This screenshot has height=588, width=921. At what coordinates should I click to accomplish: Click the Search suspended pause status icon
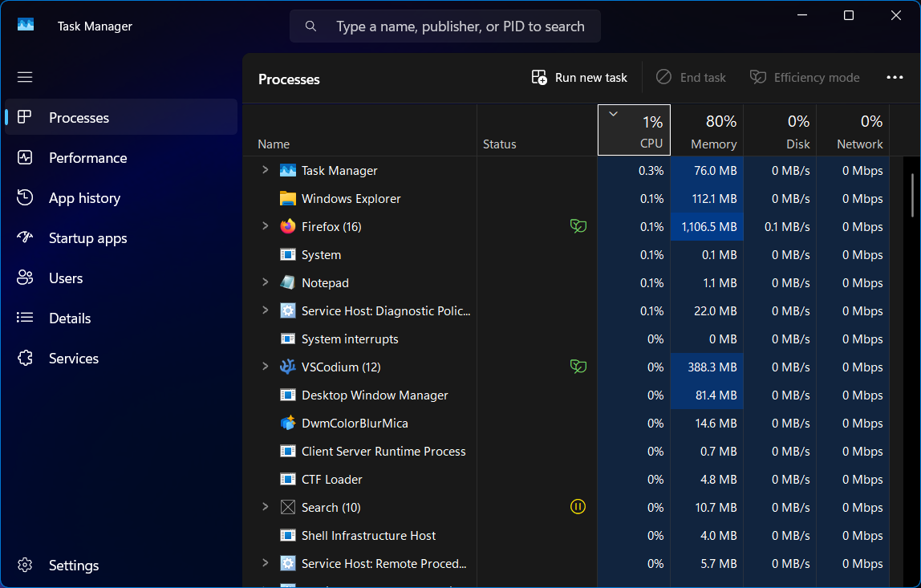pos(578,506)
